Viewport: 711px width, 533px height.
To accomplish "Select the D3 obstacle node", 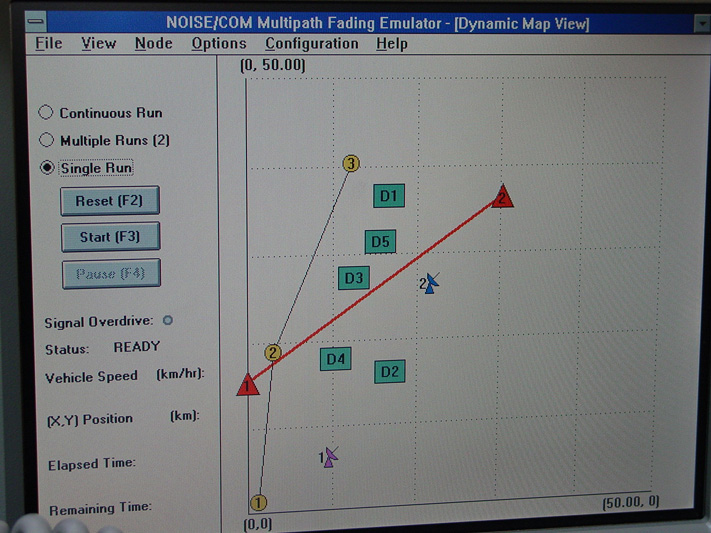I will coord(354,278).
